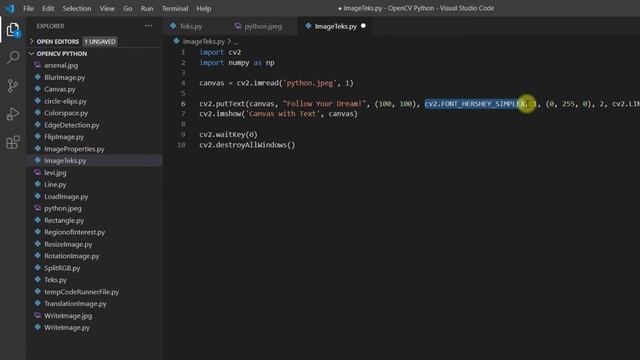This screenshot has width=640, height=360.
Task: Open RotationImage.py file
Action: pyautogui.click(x=71, y=256)
